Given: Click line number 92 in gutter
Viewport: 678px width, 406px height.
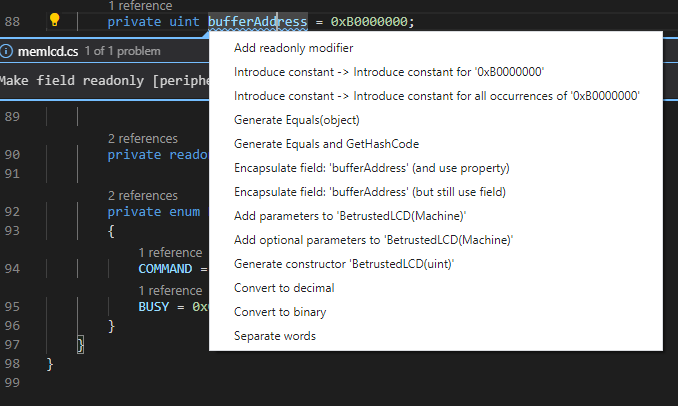Looking at the screenshot, I should pyautogui.click(x=12, y=212).
